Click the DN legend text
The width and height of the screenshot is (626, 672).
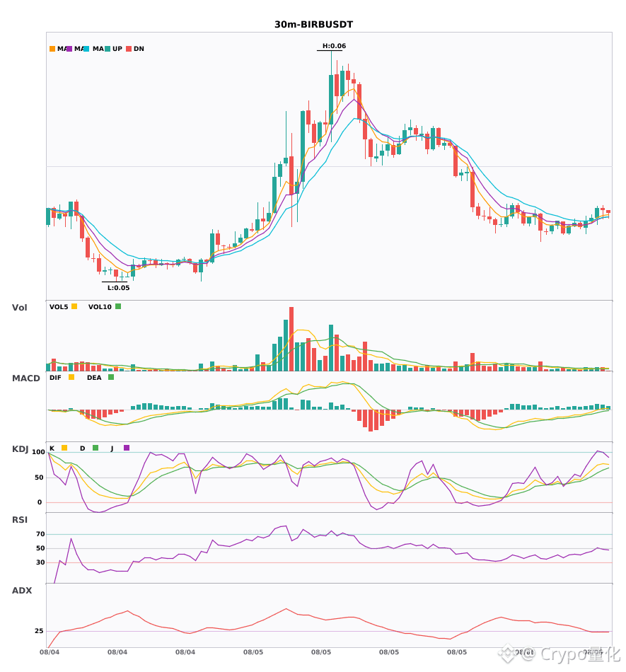point(139,49)
